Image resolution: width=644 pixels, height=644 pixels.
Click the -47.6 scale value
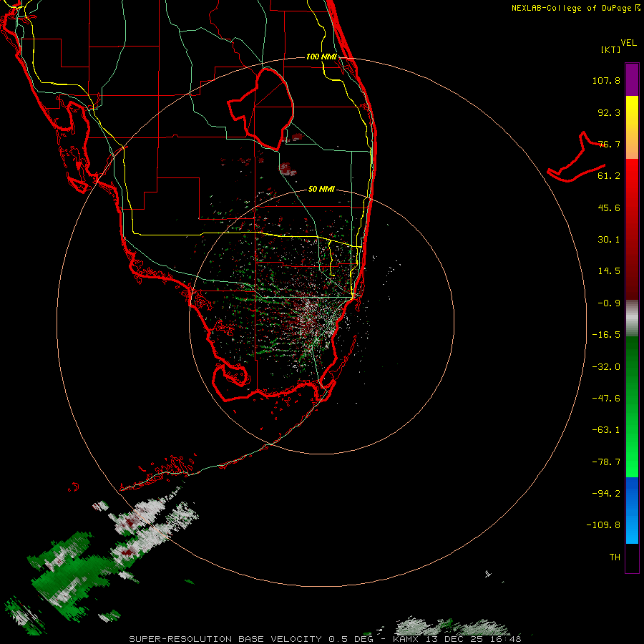[606, 399]
